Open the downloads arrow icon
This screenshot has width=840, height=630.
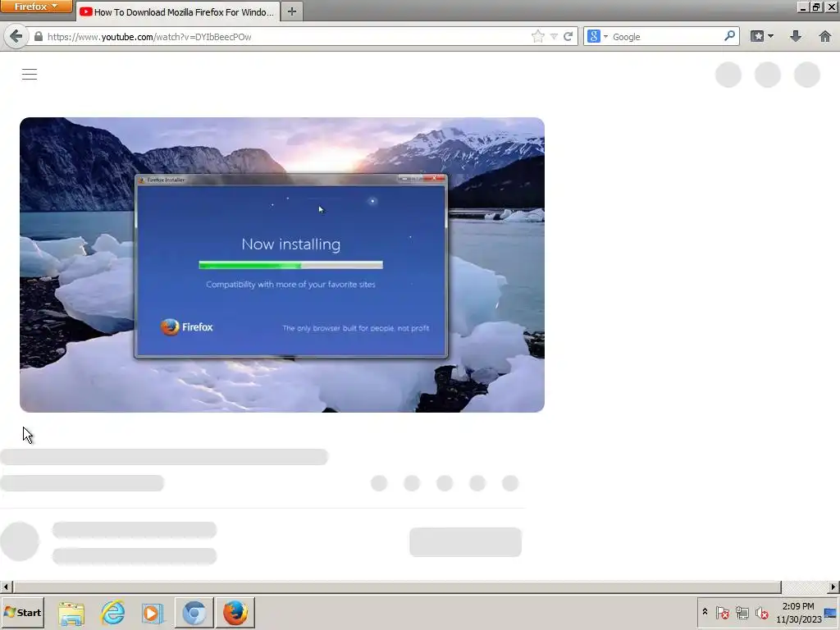coord(796,36)
